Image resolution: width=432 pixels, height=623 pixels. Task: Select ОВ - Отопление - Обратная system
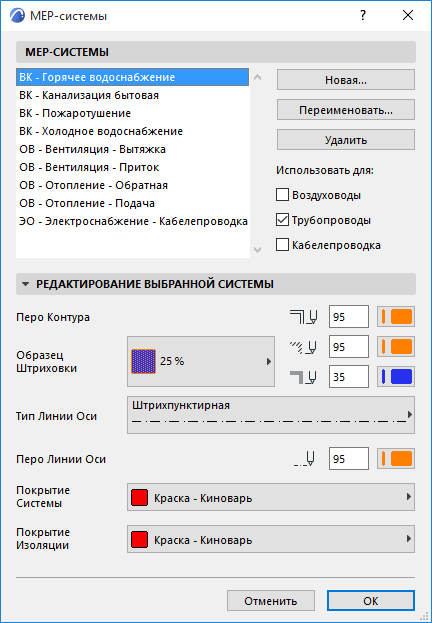[x=133, y=185]
